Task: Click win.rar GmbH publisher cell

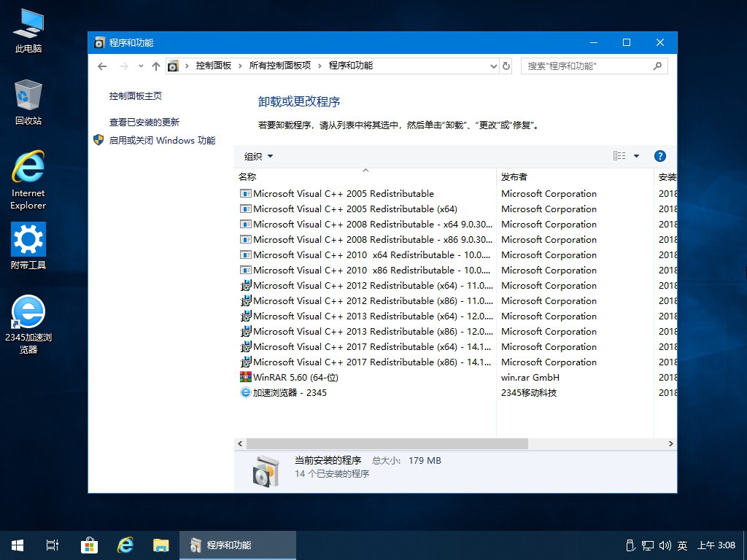Action: pos(530,377)
